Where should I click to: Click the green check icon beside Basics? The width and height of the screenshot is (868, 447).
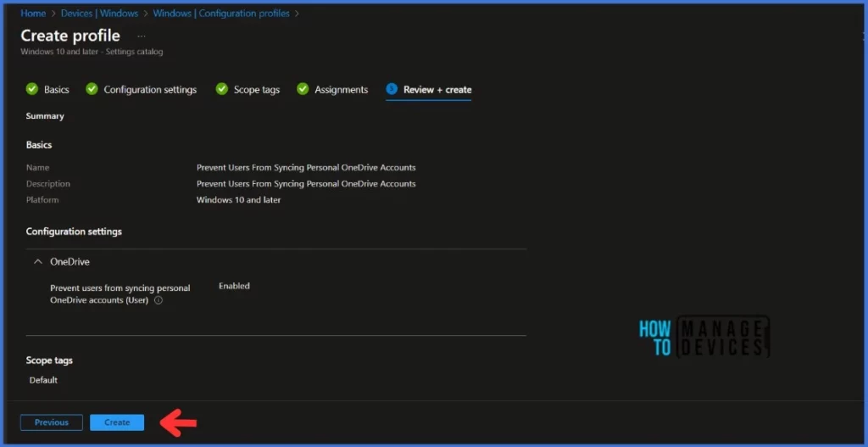[32, 88]
